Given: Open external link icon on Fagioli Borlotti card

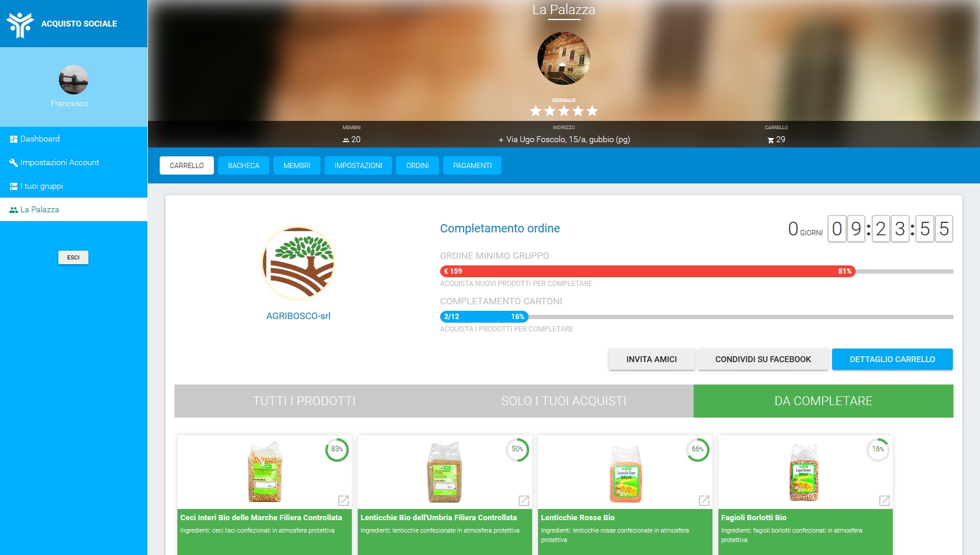Looking at the screenshot, I should [x=885, y=501].
